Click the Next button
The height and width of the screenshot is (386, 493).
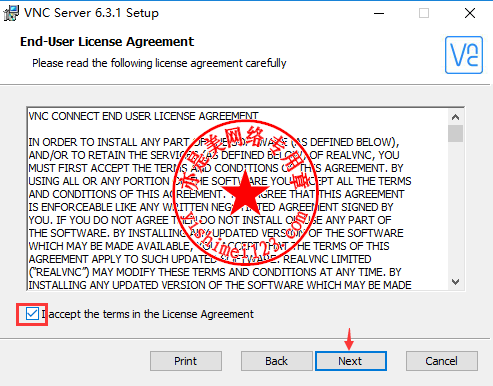(x=351, y=361)
